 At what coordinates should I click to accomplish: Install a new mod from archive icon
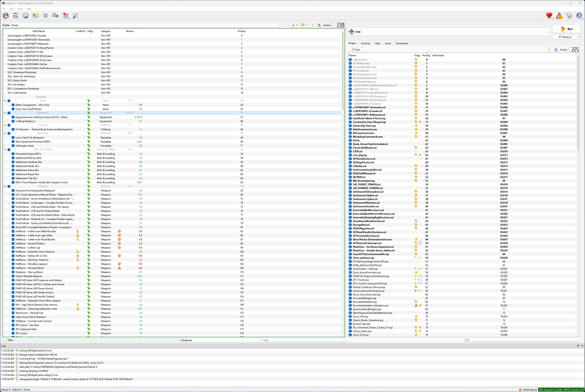pos(16,15)
